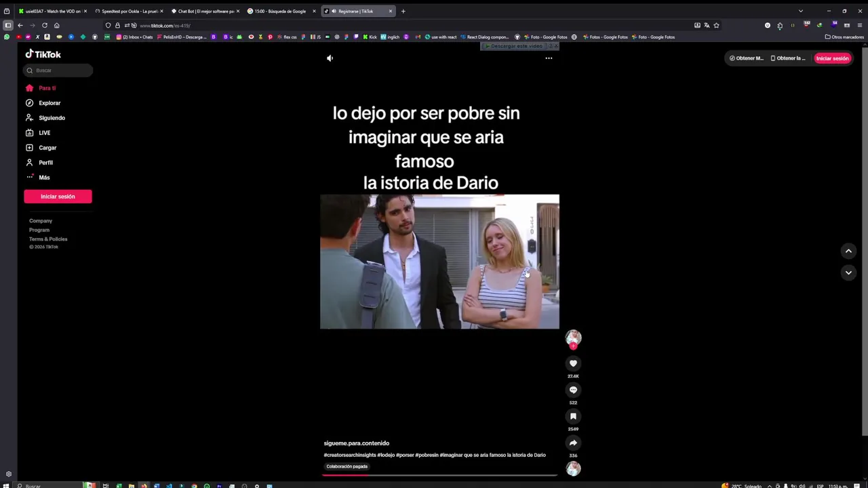Click the Obtener M... button in header
Image resolution: width=868 pixels, height=488 pixels.
coord(747,58)
